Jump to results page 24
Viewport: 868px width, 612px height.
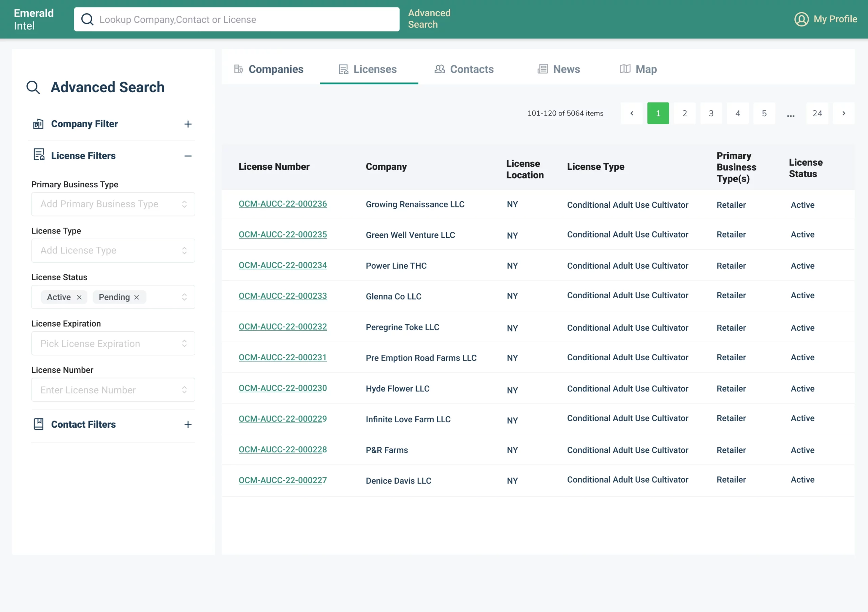[817, 113]
